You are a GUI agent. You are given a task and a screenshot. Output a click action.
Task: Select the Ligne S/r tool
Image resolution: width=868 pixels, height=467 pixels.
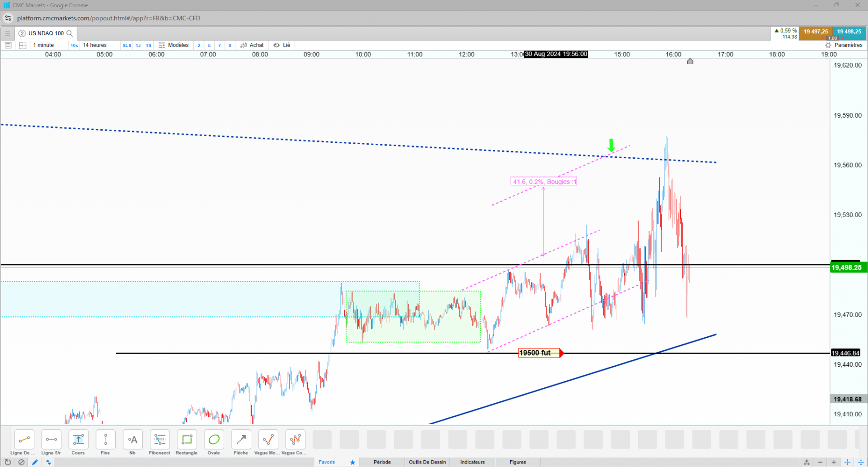click(51, 442)
